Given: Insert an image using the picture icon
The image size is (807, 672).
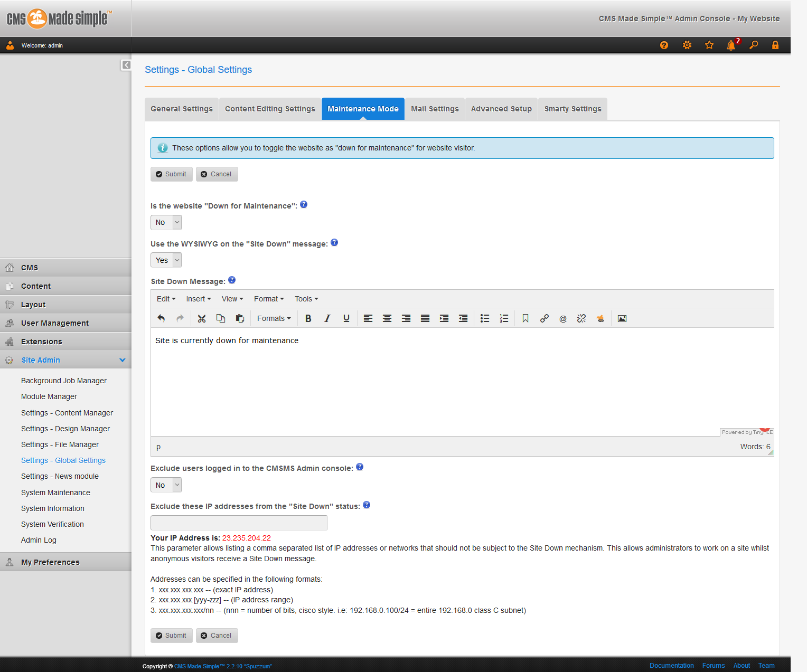Looking at the screenshot, I should [x=622, y=318].
